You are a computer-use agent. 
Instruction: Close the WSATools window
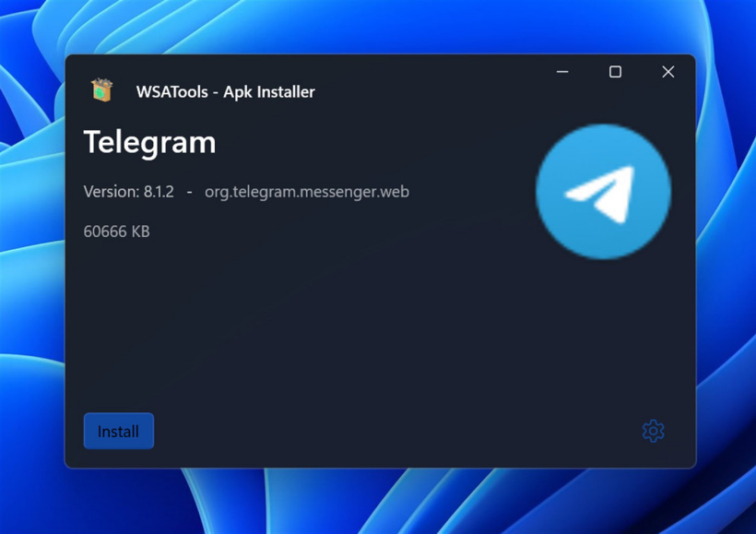(x=668, y=72)
